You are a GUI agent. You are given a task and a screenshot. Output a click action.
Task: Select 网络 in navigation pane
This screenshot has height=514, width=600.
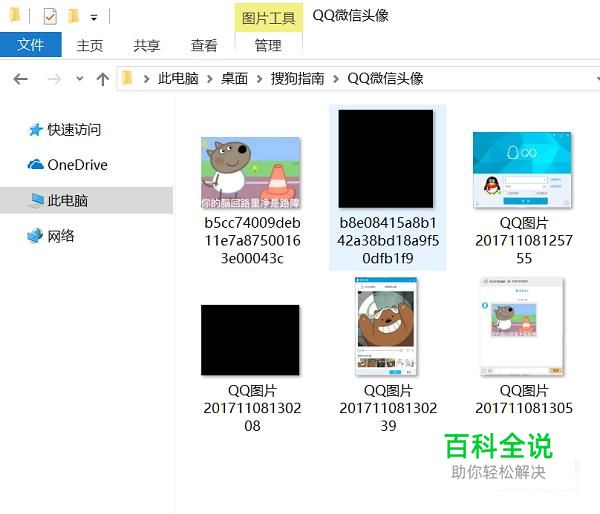coord(61,236)
